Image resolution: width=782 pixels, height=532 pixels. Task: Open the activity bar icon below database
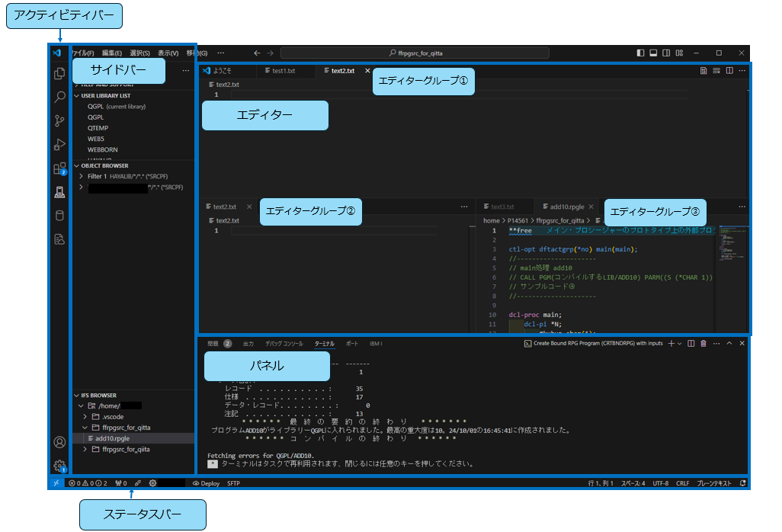click(x=59, y=240)
